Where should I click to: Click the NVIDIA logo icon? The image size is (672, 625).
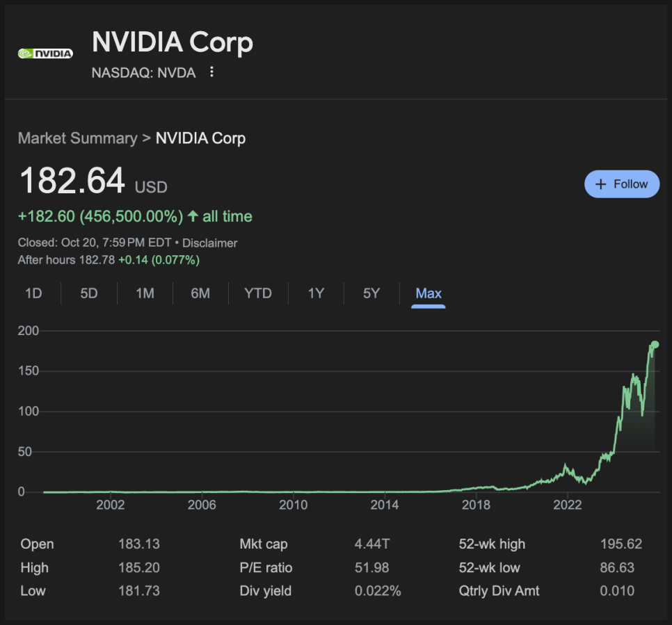45,53
